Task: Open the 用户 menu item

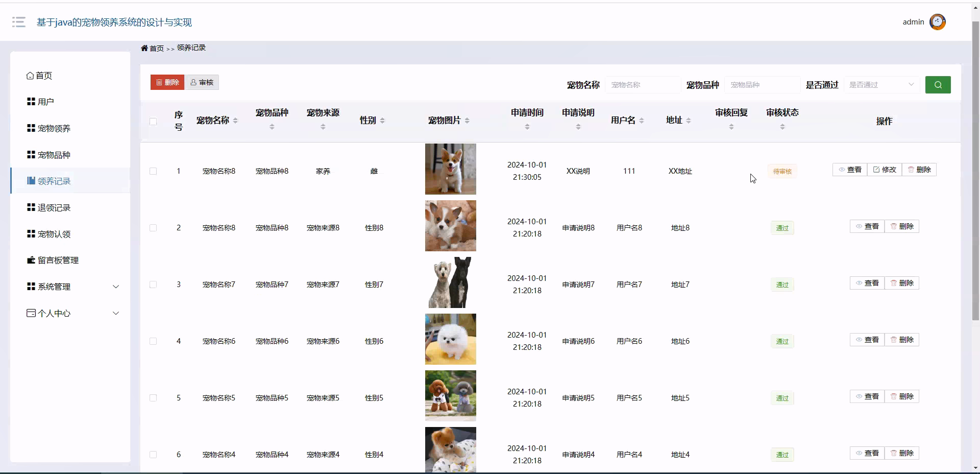Action: coord(70,102)
